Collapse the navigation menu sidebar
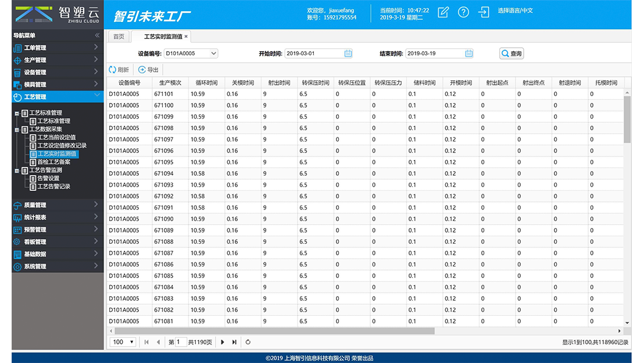 coord(97,35)
